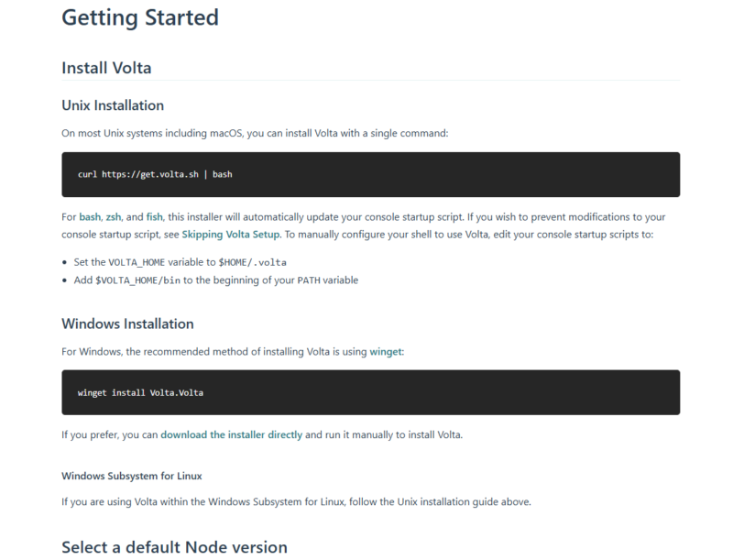Click the Windows Installation heading
This screenshot has width=733, height=560.
point(127,324)
